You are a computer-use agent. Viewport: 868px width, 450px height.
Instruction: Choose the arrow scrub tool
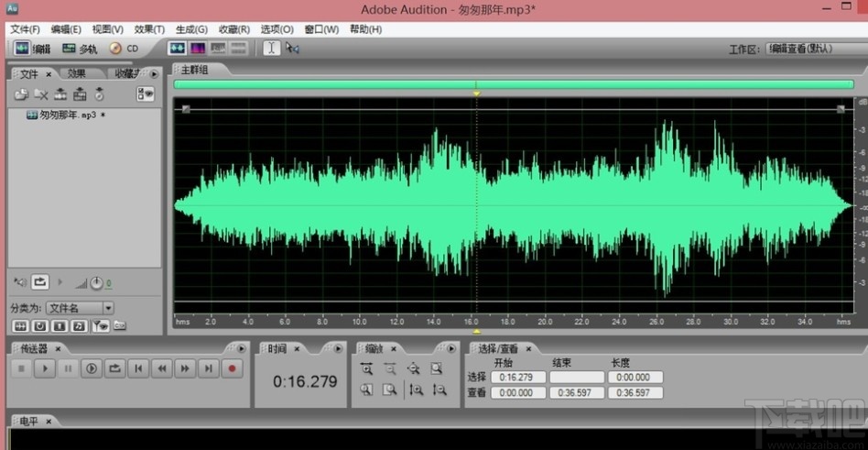(x=292, y=49)
